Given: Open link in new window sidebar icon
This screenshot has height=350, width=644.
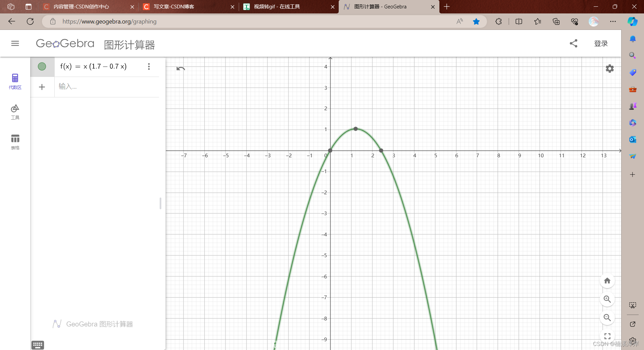Looking at the screenshot, I should point(633,324).
